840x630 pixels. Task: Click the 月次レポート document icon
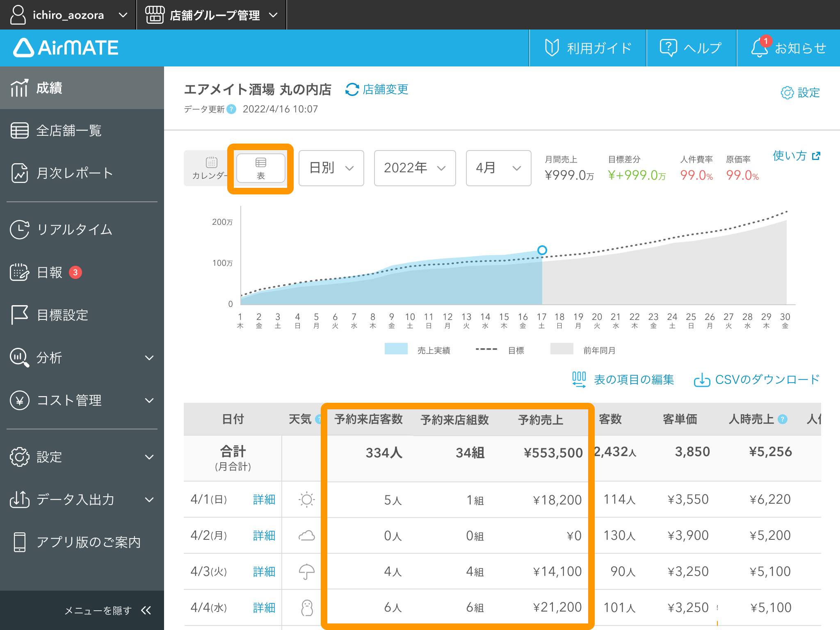pyautogui.click(x=19, y=173)
